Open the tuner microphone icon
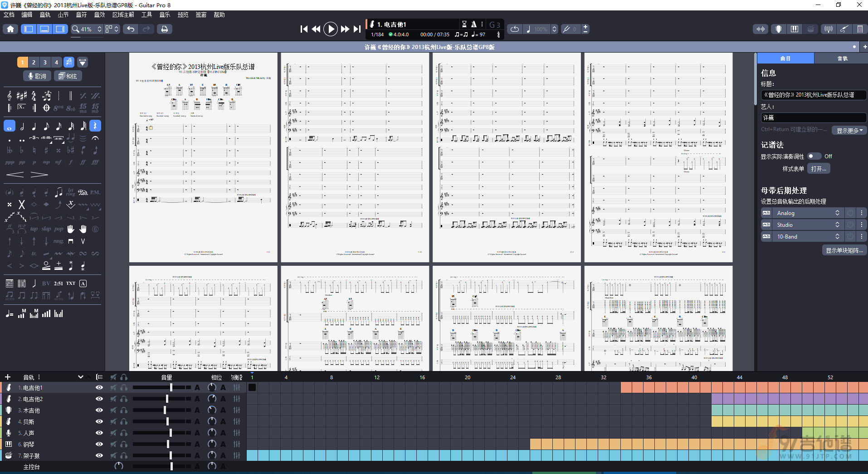This screenshot has height=474, width=868. [x=829, y=29]
